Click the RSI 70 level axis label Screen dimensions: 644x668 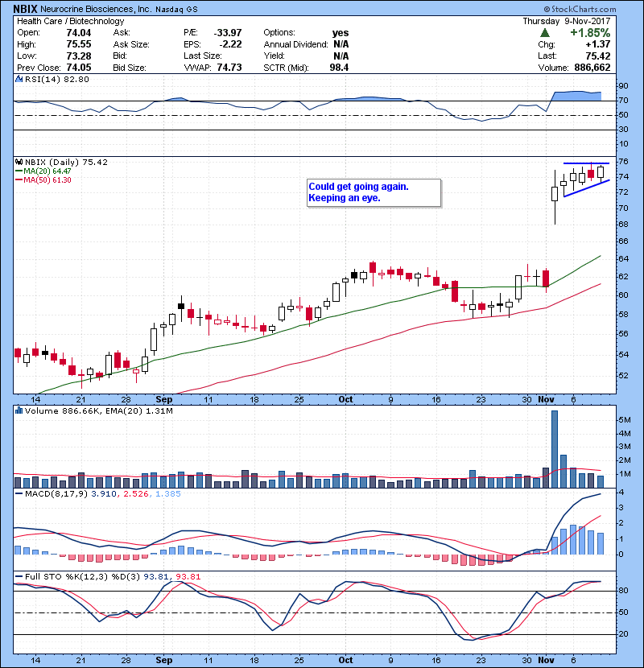[623, 101]
